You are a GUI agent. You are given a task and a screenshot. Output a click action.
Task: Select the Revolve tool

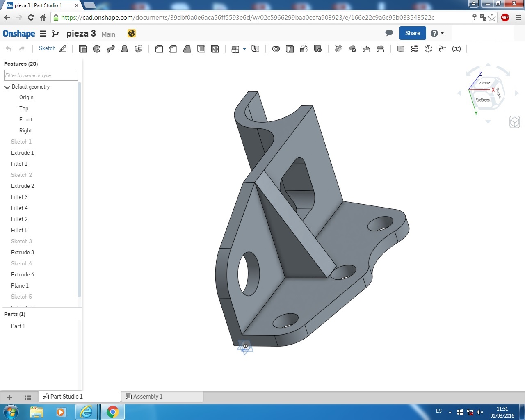coord(97,49)
